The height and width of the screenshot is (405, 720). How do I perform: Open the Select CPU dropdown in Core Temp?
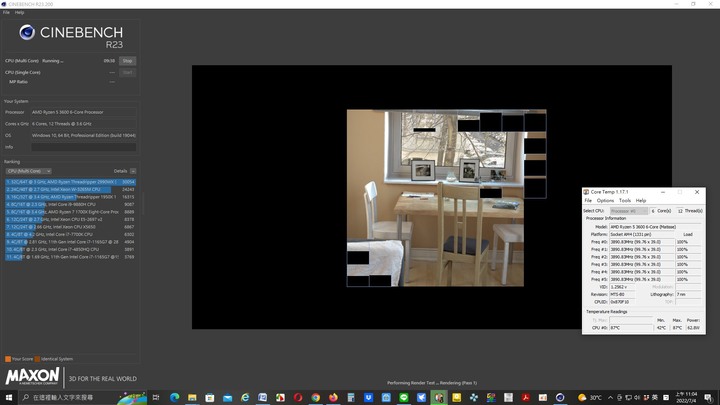point(629,211)
